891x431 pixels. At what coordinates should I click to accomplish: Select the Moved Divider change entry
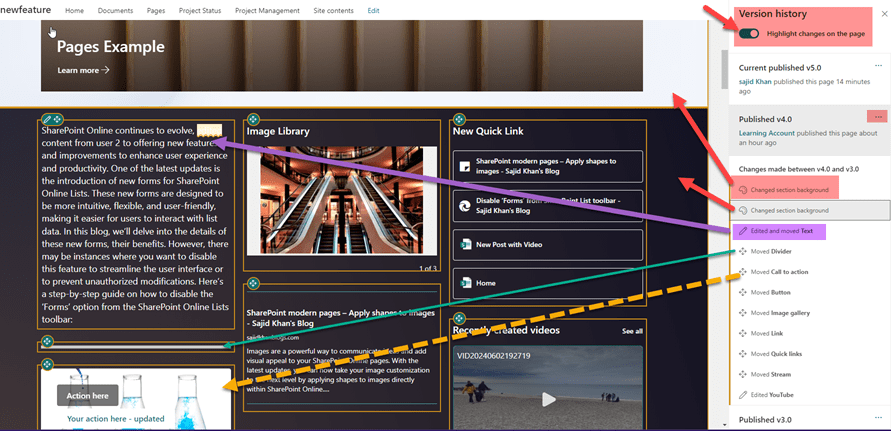tap(771, 251)
